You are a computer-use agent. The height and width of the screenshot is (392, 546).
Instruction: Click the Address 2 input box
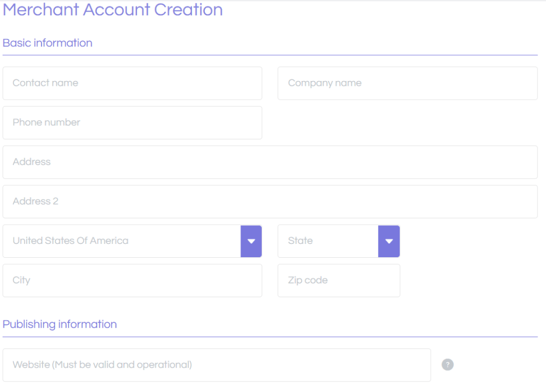click(270, 201)
